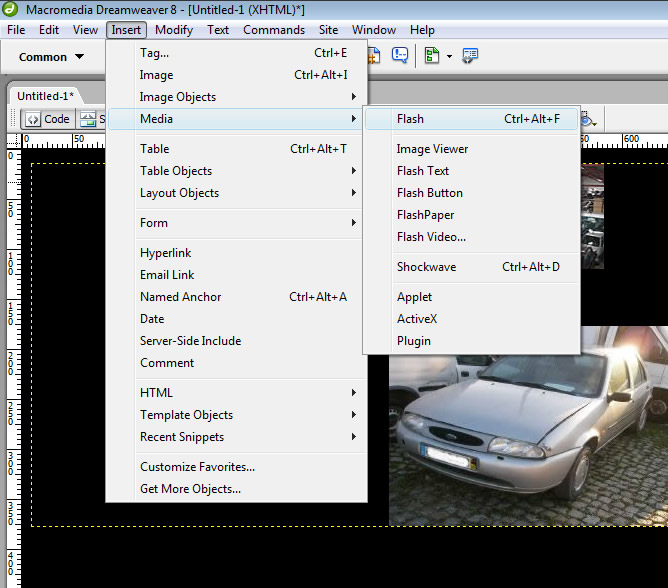668x588 pixels.
Task: Open the Modify menu
Action: coord(174,30)
